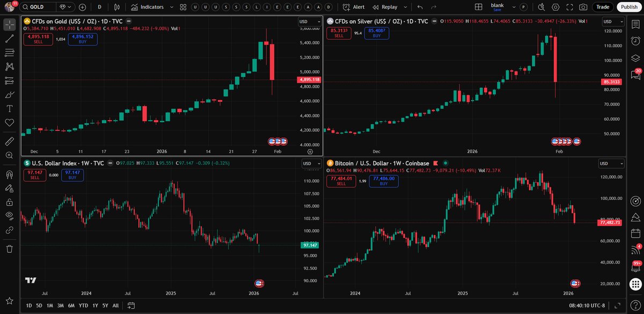This screenshot has height=314, width=644.
Task: Click the Publish button
Action: [x=628, y=7]
